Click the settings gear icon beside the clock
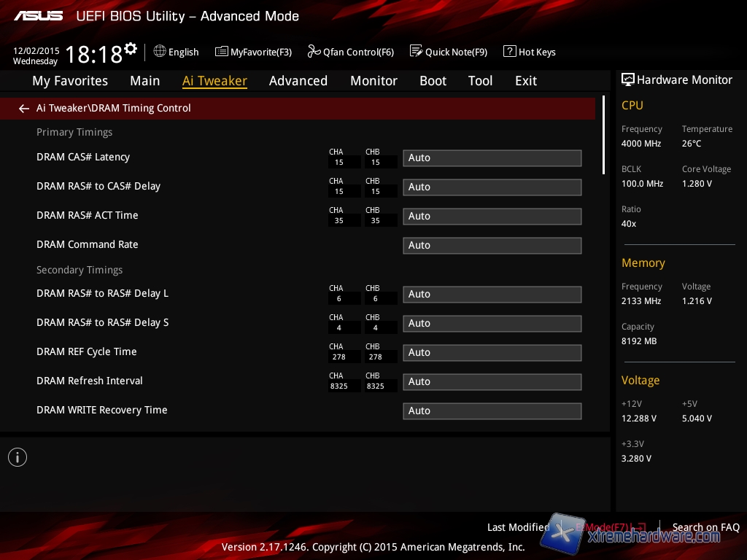This screenshot has width=747, height=560. pyautogui.click(x=131, y=48)
